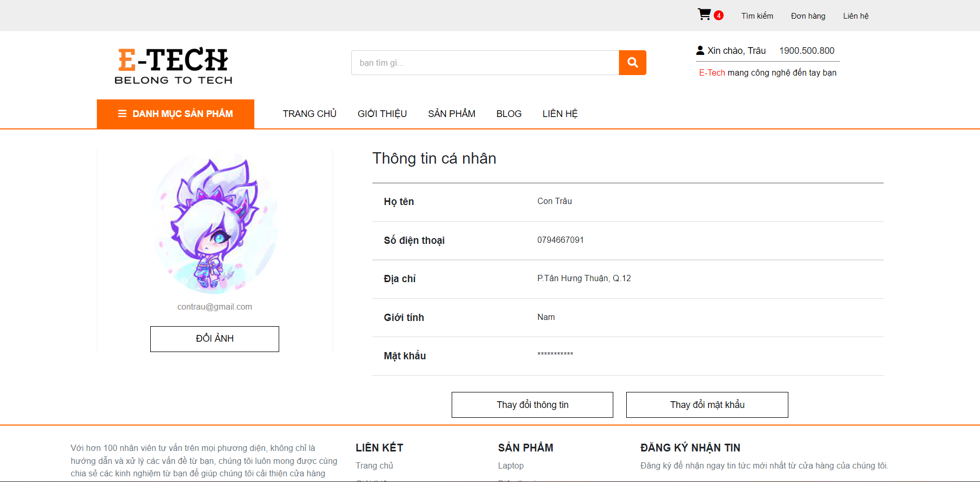
Task: Go to the BLOG section
Action: tap(509, 113)
